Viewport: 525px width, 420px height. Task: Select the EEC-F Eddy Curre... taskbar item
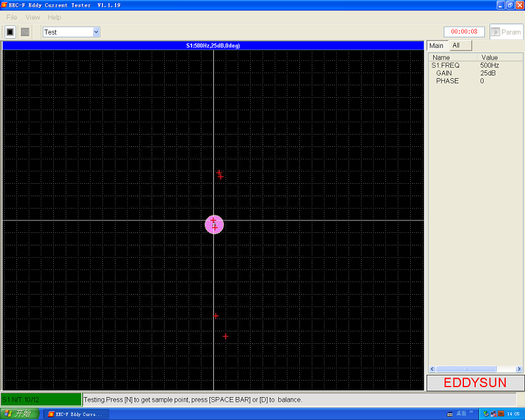[x=76, y=414]
